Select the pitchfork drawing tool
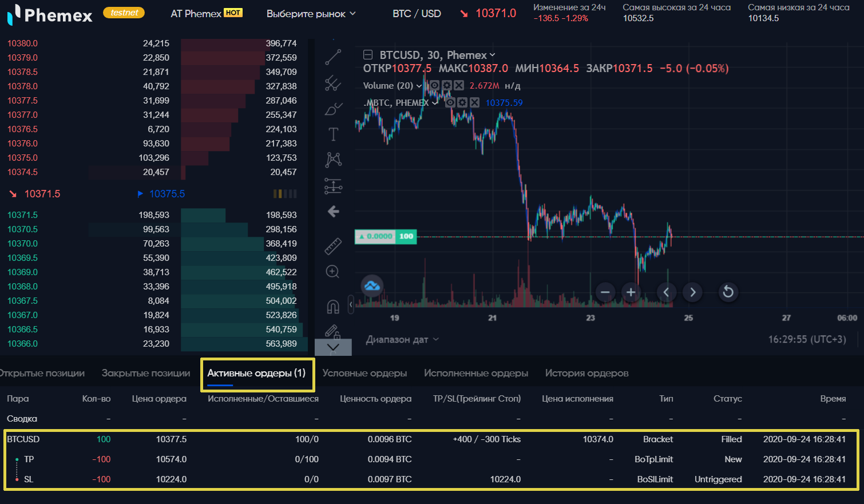The width and height of the screenshot is (864, 504). (x=333, y=84)
